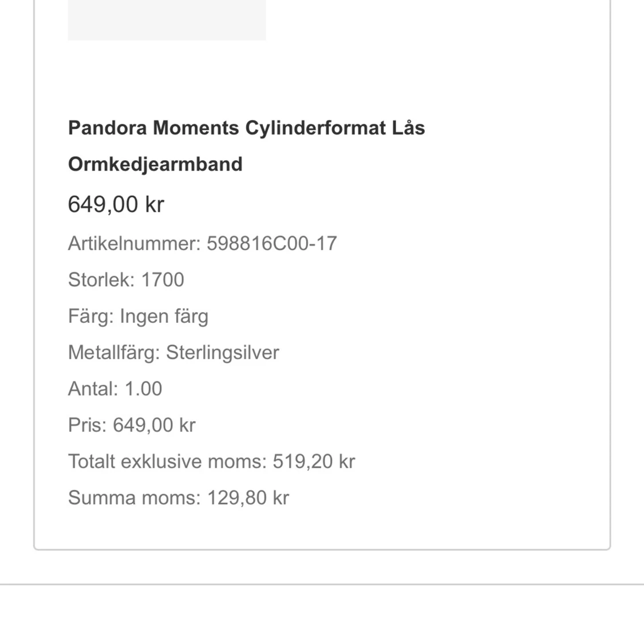
Task: Select the quantity value 1.00
Action: (x=143, y=389)
